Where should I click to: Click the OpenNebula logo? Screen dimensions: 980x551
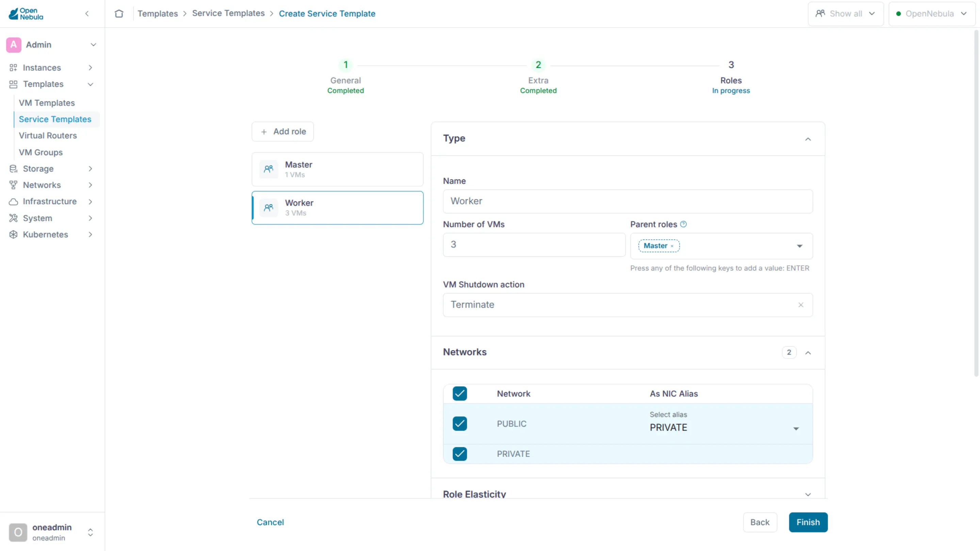coord(26,14)
